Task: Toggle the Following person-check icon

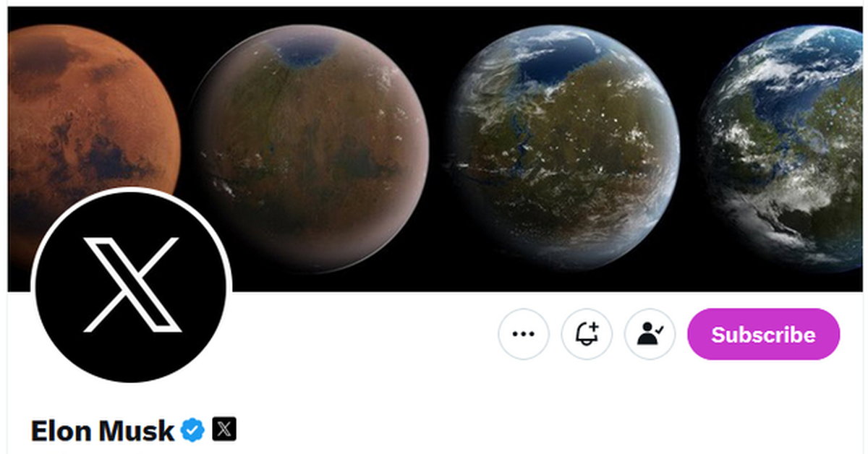Action: coord(650,334)
